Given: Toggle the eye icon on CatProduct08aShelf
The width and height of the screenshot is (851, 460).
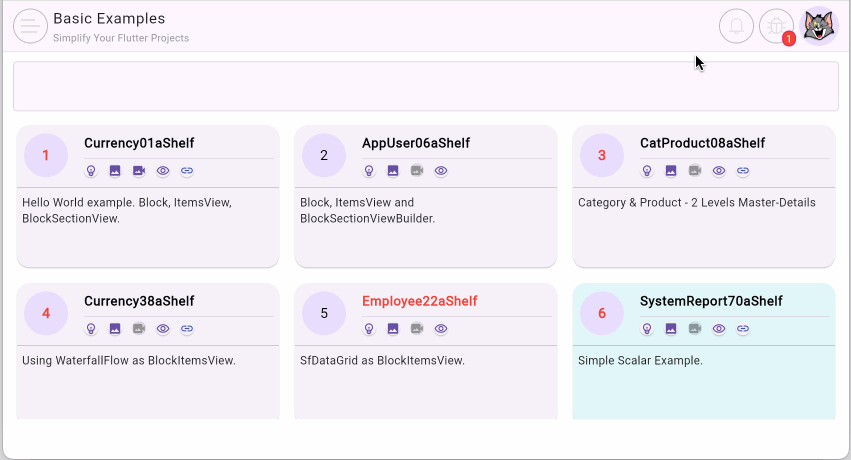Looking at the screenshot, I should (719, 171).
